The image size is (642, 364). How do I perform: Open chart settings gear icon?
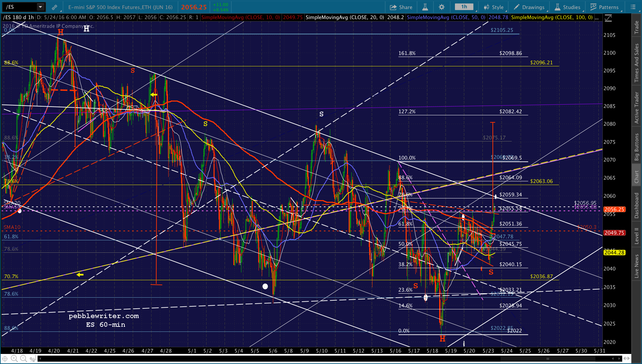[442, 7]
